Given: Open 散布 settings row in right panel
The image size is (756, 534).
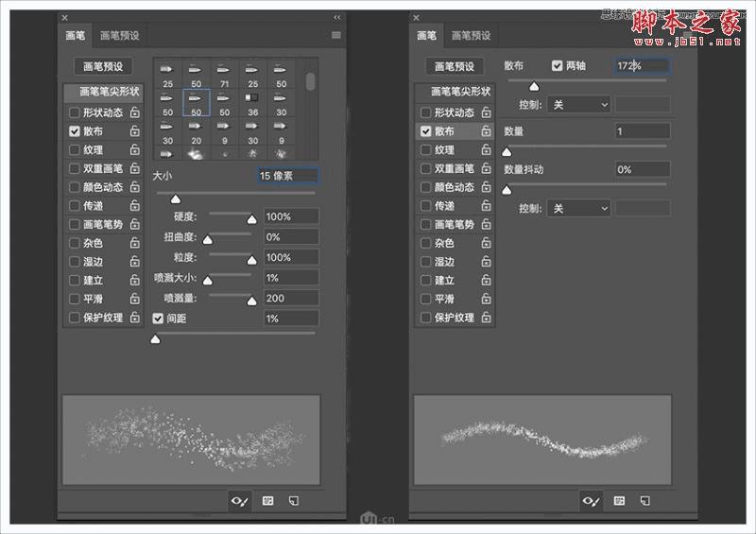Looking at the screenshot, I should [x=455, y=131].
